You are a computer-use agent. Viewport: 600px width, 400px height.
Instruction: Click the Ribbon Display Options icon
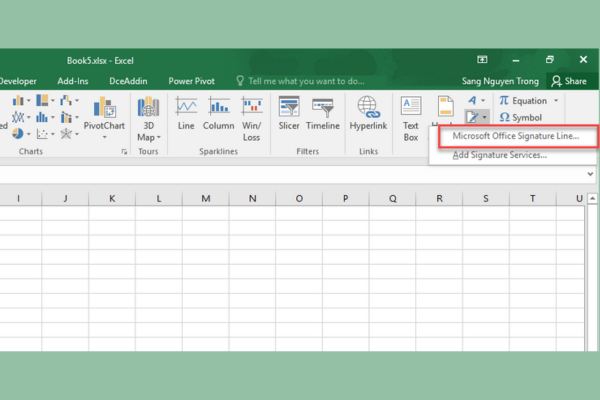tap(482, 59)
